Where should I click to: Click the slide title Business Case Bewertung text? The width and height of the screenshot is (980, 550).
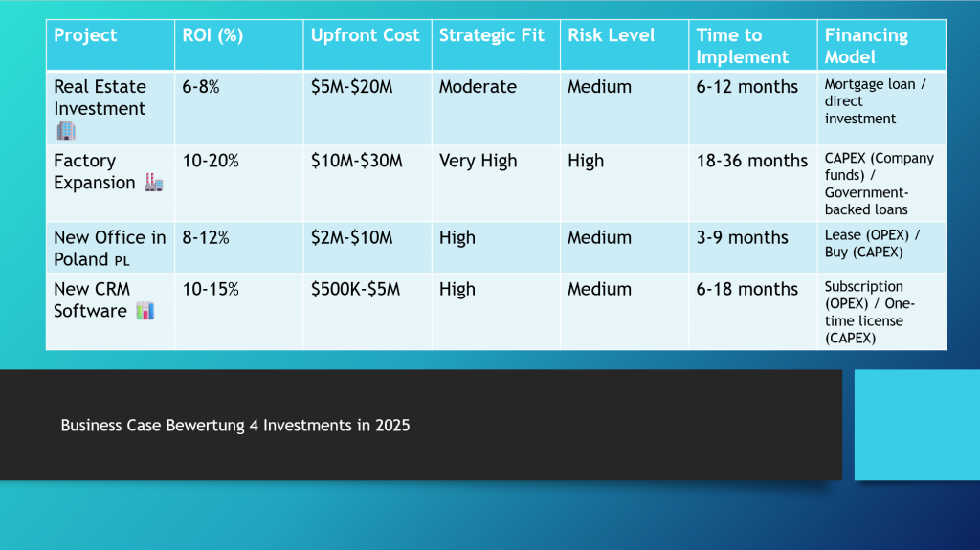click(x=235, y=426)
